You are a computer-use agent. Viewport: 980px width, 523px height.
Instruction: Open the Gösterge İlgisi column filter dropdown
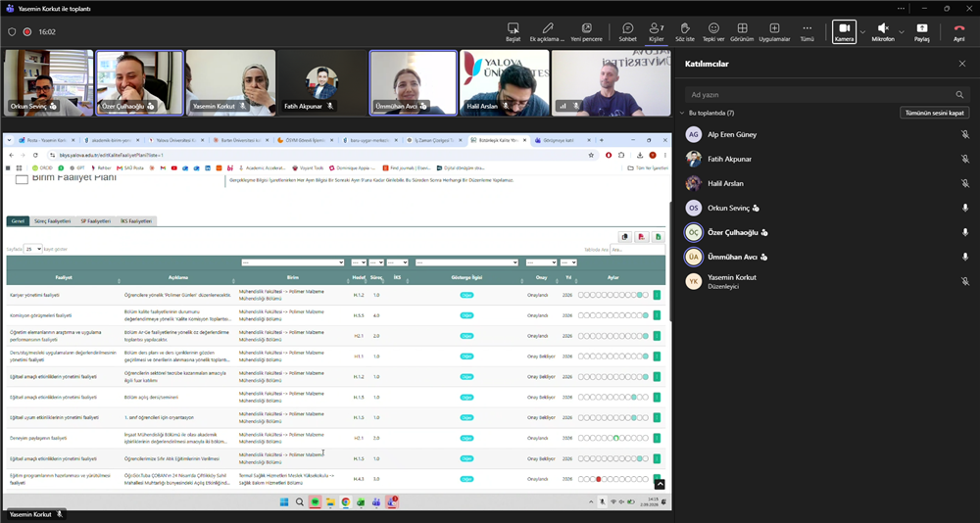pos(466,262)
